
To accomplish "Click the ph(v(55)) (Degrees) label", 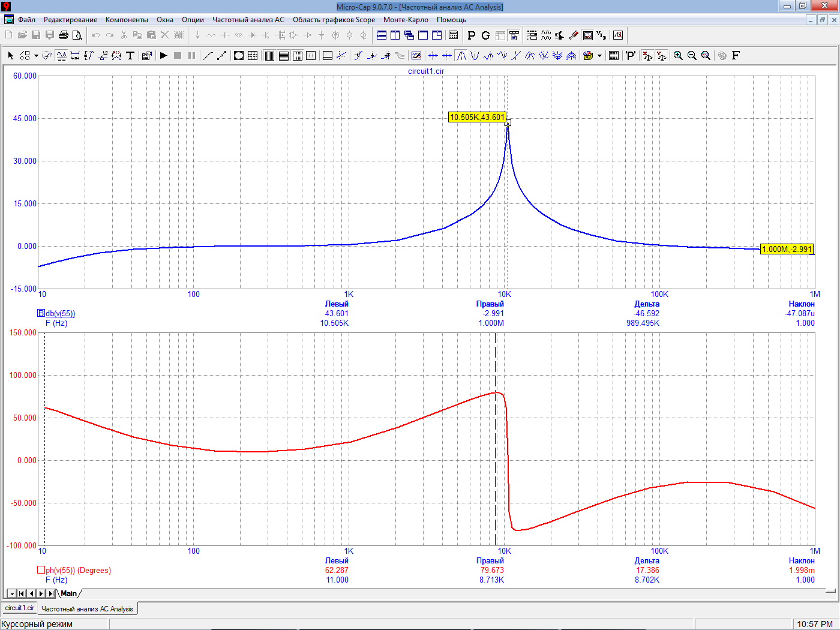I will 79,570.
